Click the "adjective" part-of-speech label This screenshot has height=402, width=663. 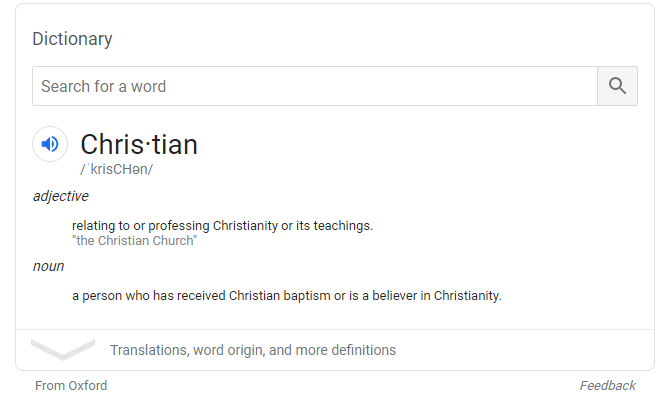(x=60, y=196)
